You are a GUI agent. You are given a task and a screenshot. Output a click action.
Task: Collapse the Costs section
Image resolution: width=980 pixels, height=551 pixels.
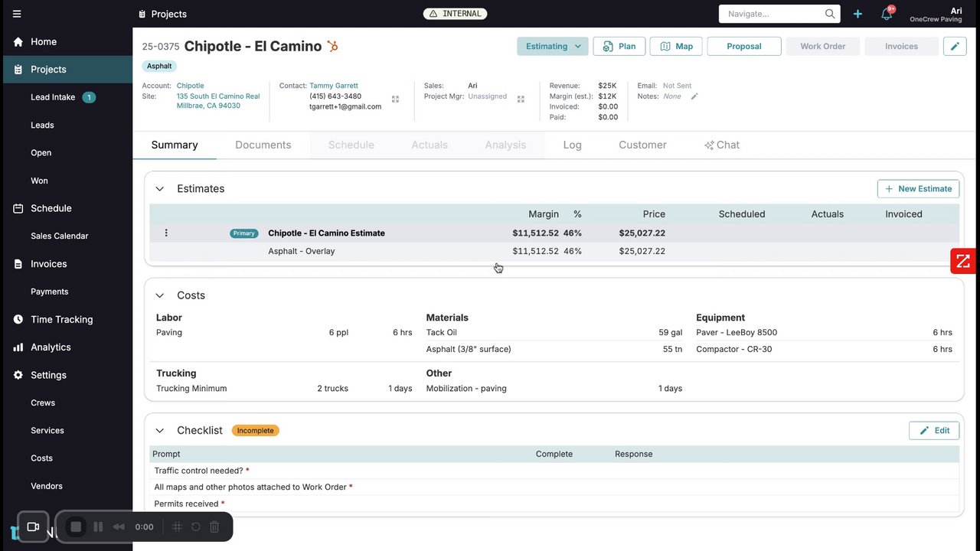coord(160,295)
